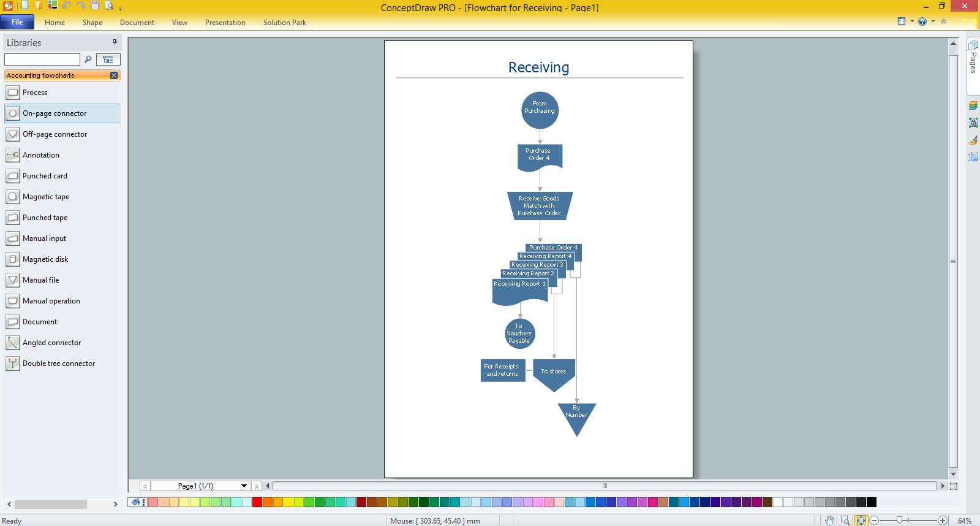Click the vertical scrollbar down arrow
Screen dimensions: 980x526
pos(953,474)
